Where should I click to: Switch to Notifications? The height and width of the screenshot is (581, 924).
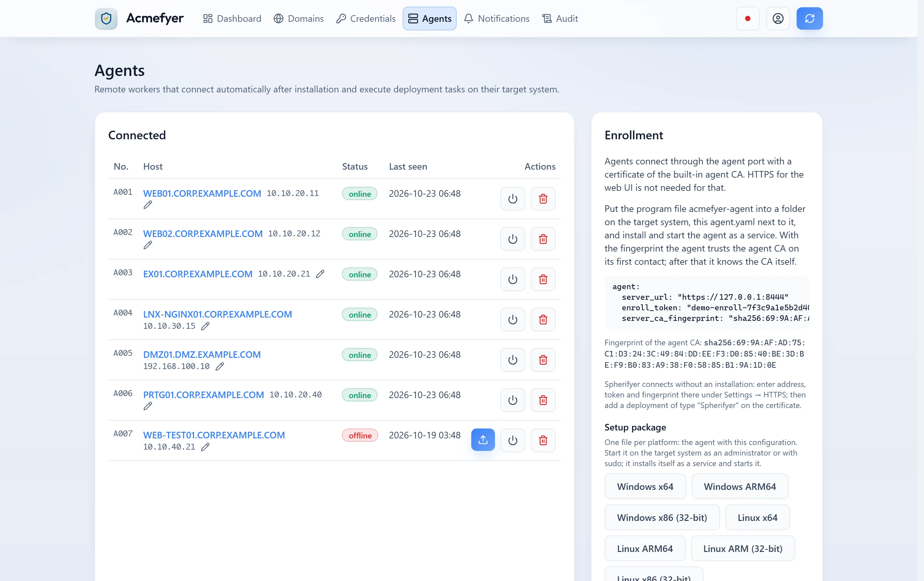tap(497, 18)
